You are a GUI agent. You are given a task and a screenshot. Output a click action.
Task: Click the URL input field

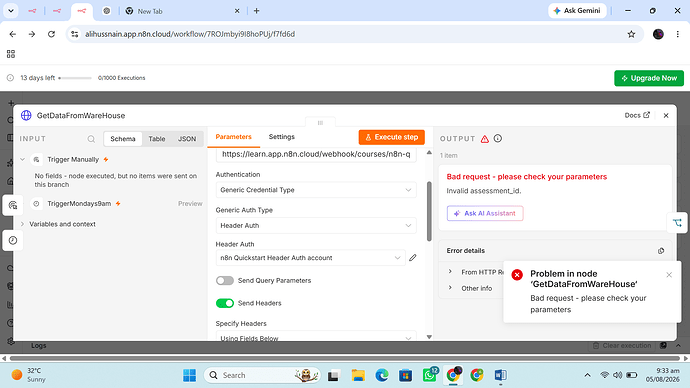316,154
